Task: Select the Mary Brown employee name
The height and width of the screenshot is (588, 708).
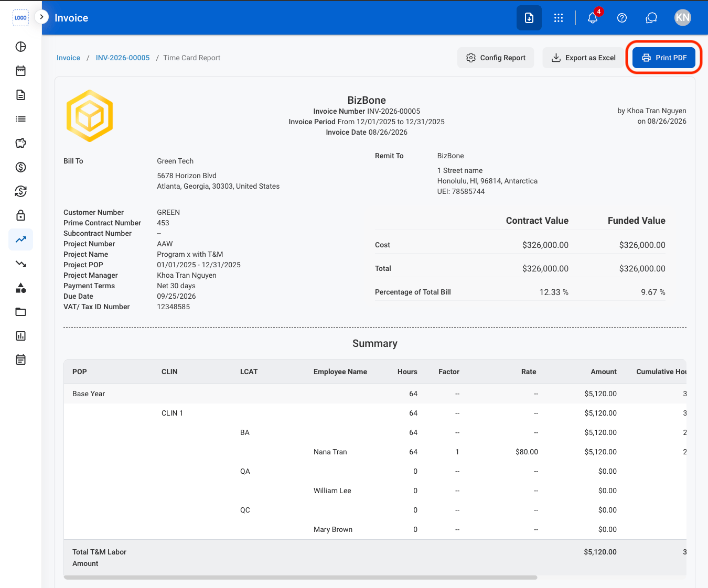Action: [x=333, y=529]
